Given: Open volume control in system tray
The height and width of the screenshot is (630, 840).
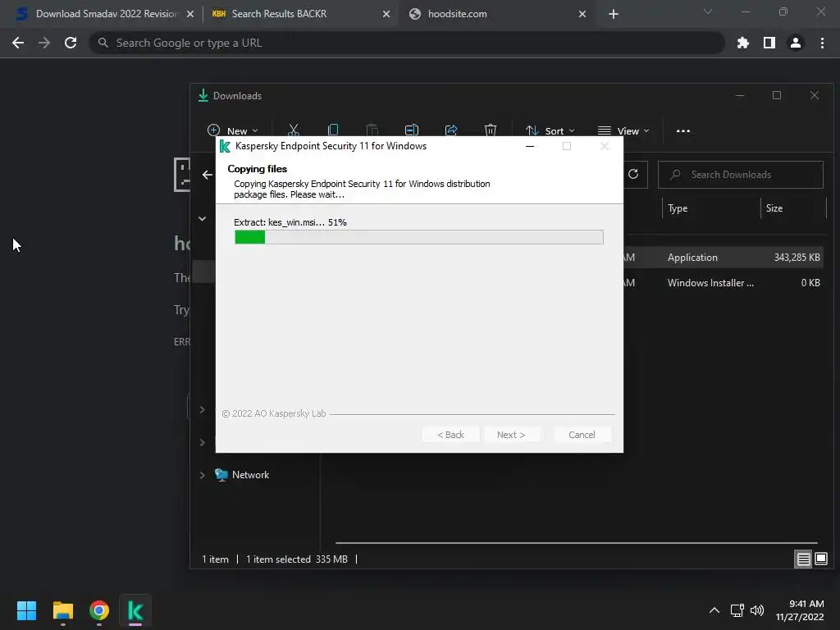Looking at the screenshot, I should pyautogui.click(x=756, y=610).
